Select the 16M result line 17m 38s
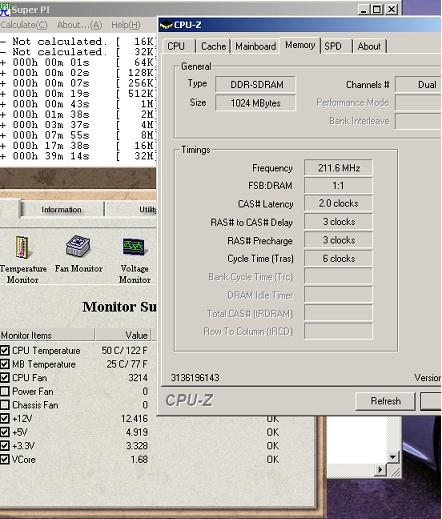442x519 pixels. click(78, 146)
